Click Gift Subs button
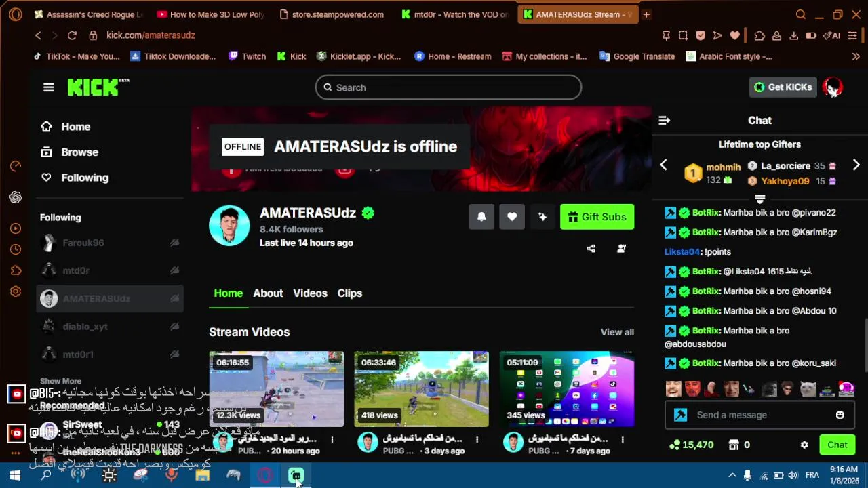This screenshot has height=488, width=868. (597, 217)
